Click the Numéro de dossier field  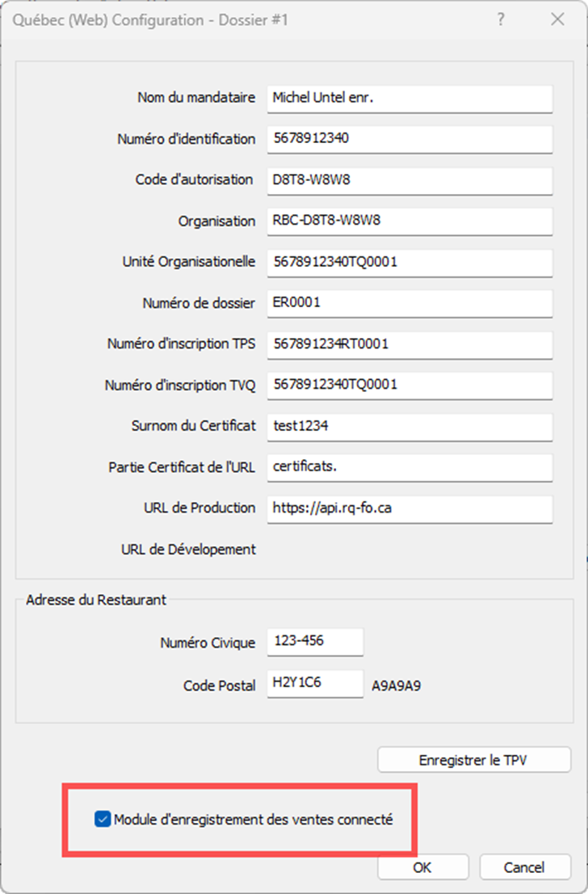(409, 303)
